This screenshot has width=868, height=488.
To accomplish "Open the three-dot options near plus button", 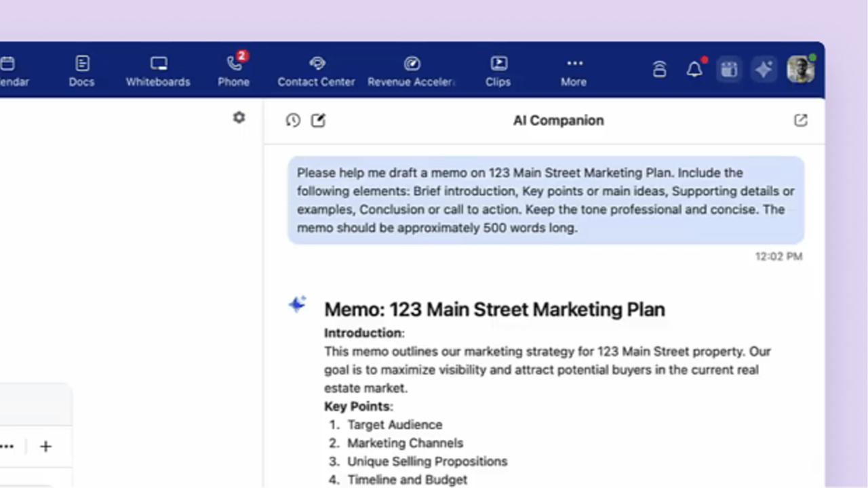I will (7, 447).
